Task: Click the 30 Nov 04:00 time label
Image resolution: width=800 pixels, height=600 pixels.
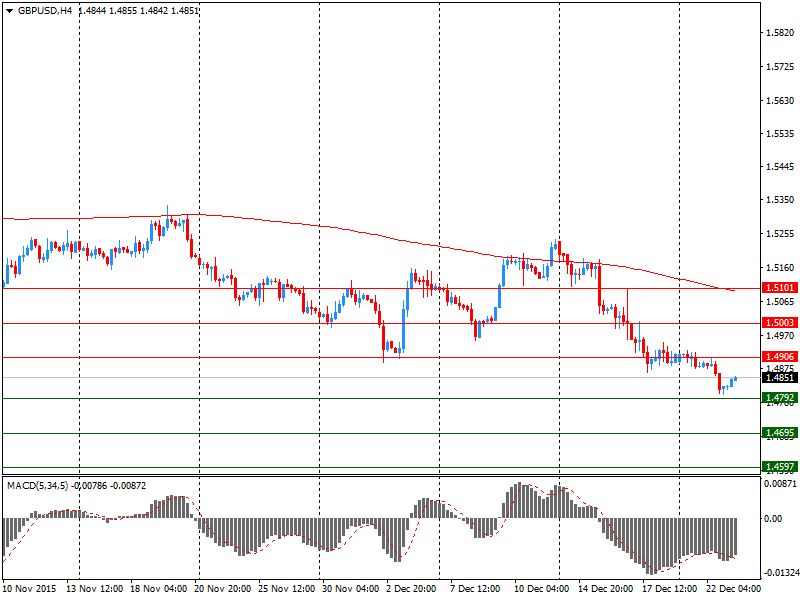Action: pyautogui.click(x=351, y=588)
